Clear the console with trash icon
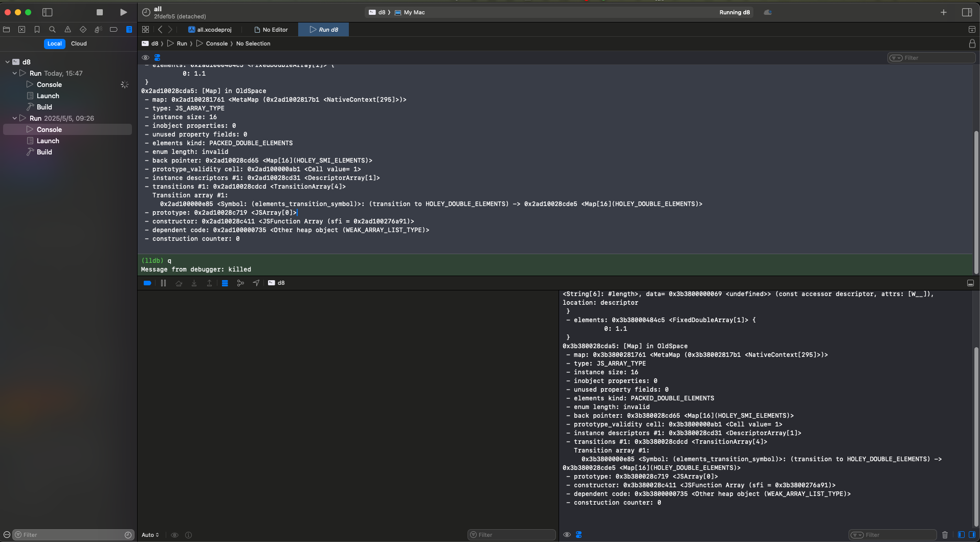980x542 pixels. coord(945,535)
